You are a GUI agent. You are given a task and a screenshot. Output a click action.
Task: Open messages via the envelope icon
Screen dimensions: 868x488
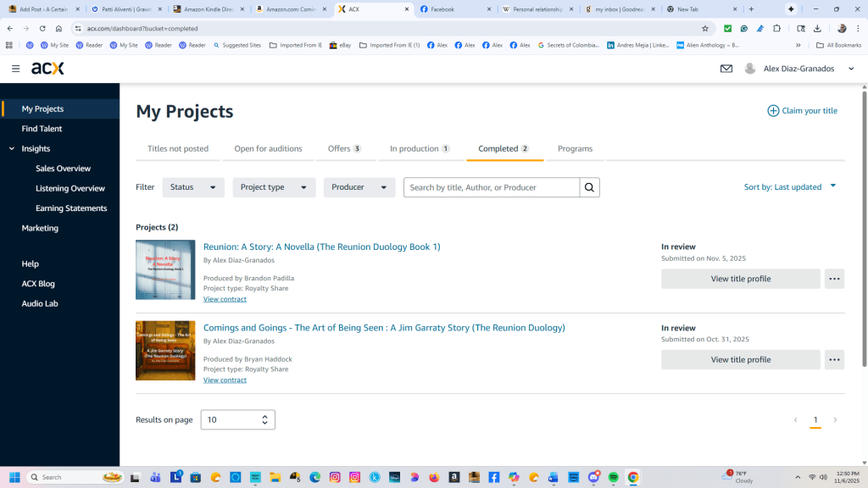point(726,69)
